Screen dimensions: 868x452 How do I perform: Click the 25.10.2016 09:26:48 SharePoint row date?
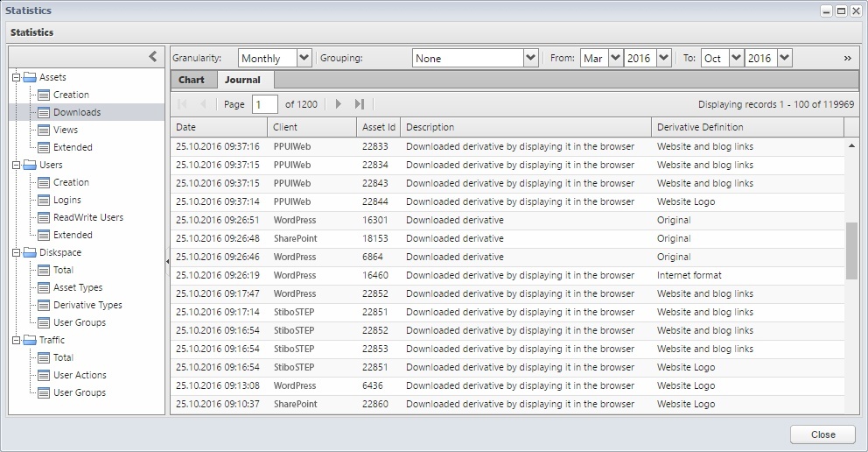pyautogui.click(x=218, y=238)
